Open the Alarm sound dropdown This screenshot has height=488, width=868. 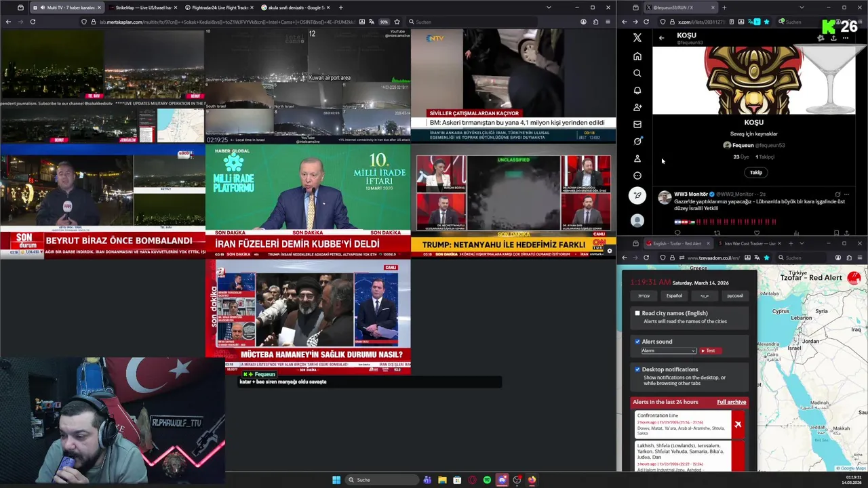click(669, 350)
